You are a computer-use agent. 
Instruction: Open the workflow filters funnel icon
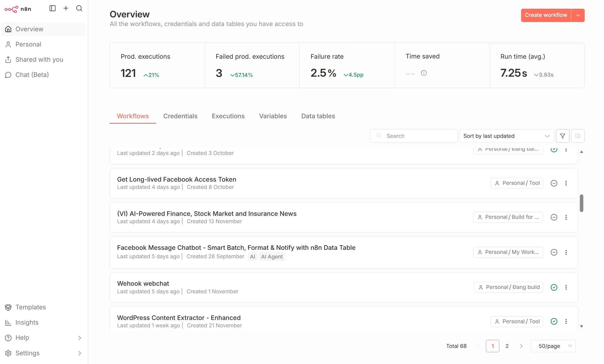point(563,136)
